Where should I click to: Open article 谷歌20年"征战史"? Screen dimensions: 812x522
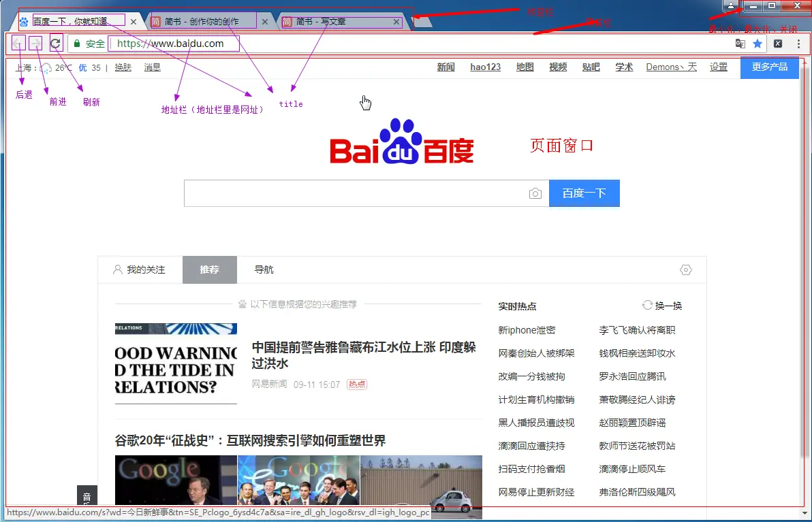(250, 441)
